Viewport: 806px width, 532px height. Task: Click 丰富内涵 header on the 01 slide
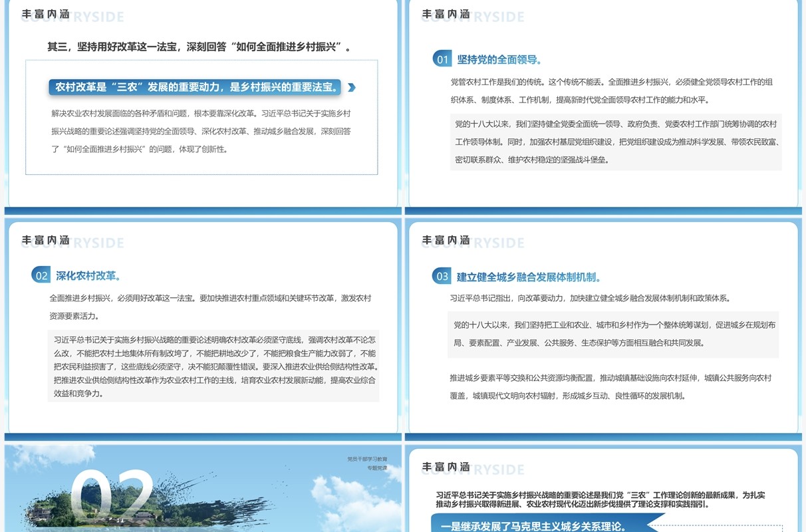[446, 14]
